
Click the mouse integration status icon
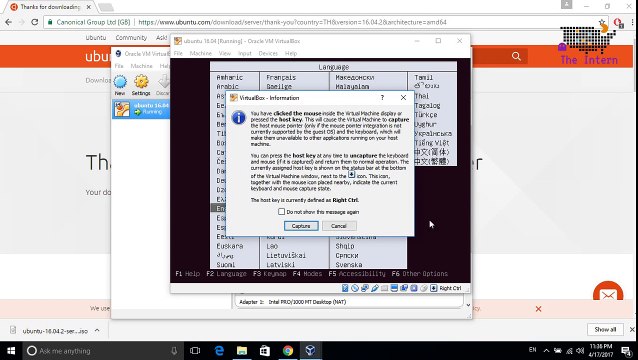(x=424, y=288)
